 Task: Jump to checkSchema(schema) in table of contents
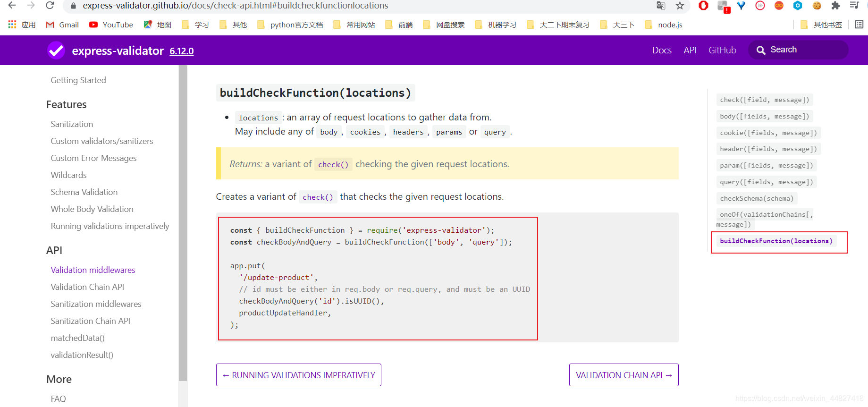coord(757,198)
